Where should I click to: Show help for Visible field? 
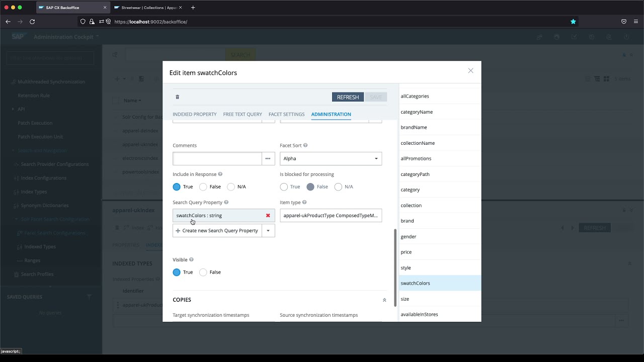click(192, 260)
